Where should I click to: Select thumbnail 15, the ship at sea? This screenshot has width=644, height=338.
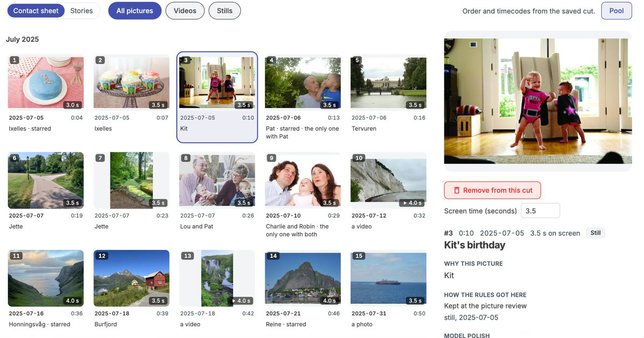point(389,278)
